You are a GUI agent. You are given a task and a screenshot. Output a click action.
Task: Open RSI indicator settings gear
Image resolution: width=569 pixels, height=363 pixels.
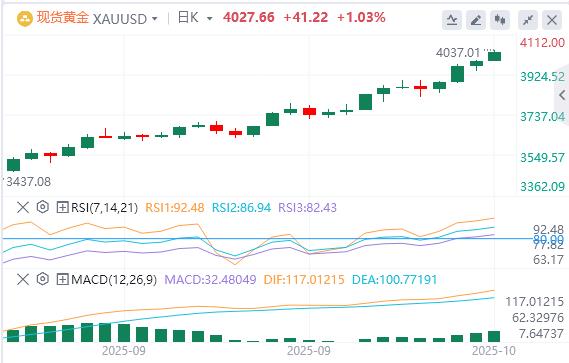(43, 207)
